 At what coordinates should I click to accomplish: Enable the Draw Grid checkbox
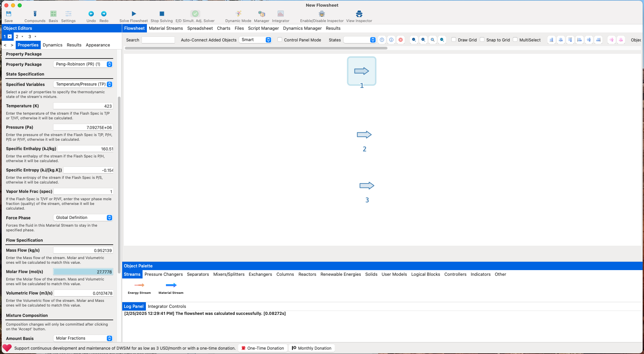point(454,39)
